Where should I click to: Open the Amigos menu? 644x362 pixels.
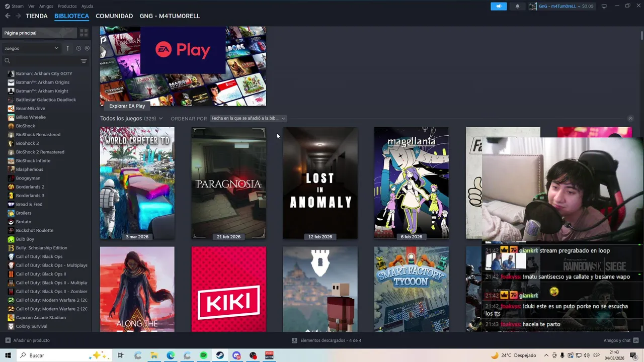(46, 6)
